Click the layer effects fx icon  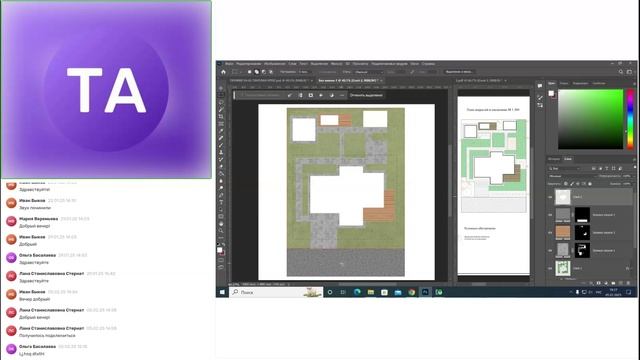[x=591, y=282]
